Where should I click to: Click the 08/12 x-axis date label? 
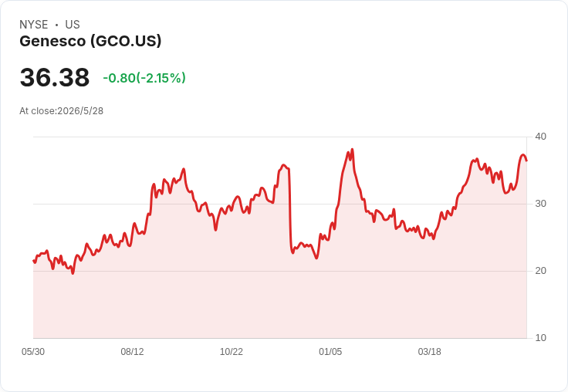132,352
